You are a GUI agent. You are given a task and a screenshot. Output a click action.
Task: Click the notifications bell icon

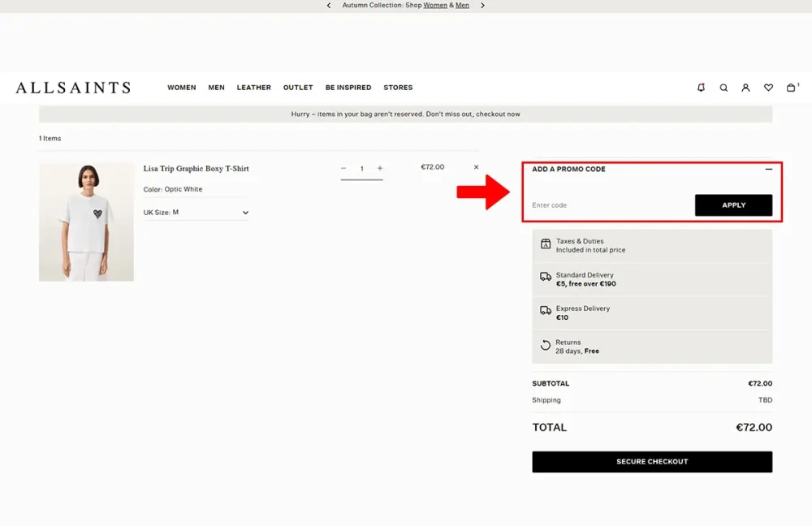[x=701, y=88]
